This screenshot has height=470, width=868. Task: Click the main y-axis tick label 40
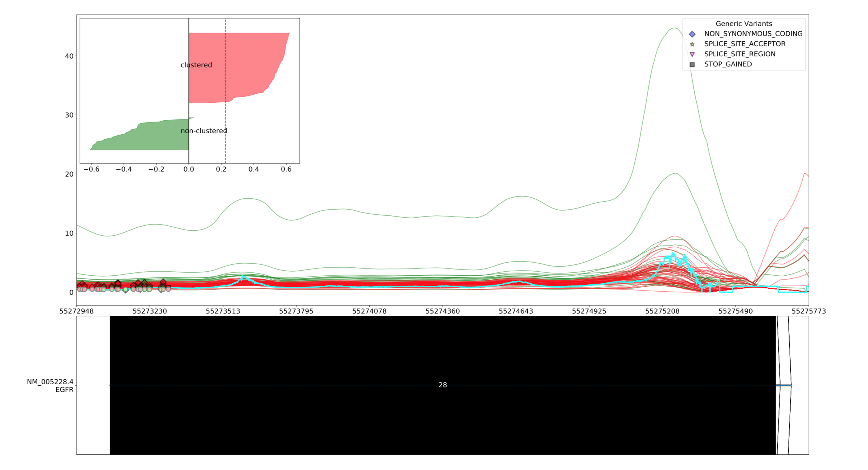69,56
